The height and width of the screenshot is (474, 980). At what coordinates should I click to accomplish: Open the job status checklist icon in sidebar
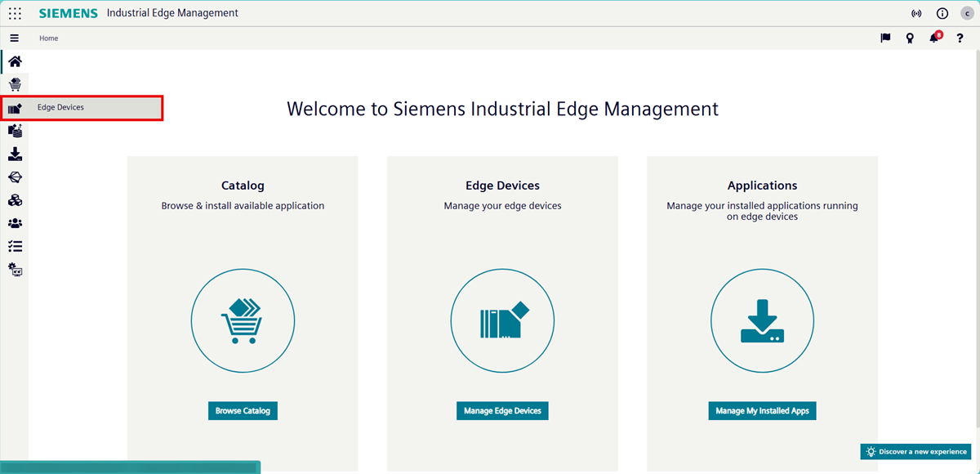[x=15, y=245]
